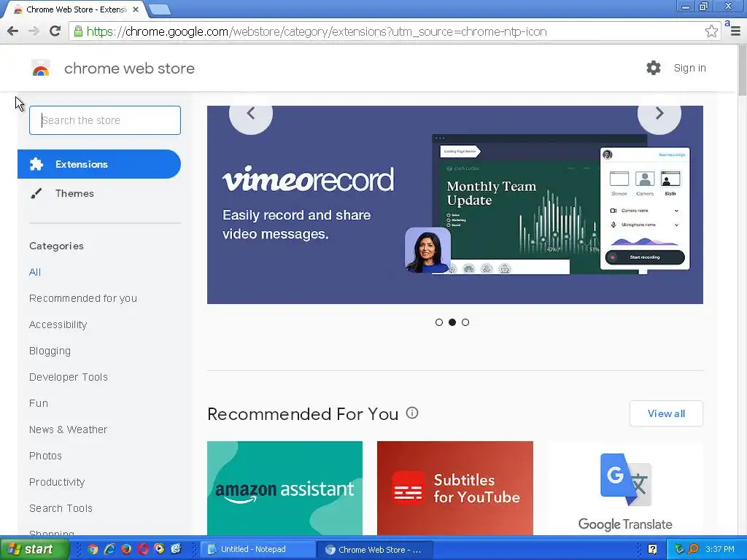Viewport: 747px width, 560px height.
Task: Click the browser address bar URL
Action: tap(317, 31)
